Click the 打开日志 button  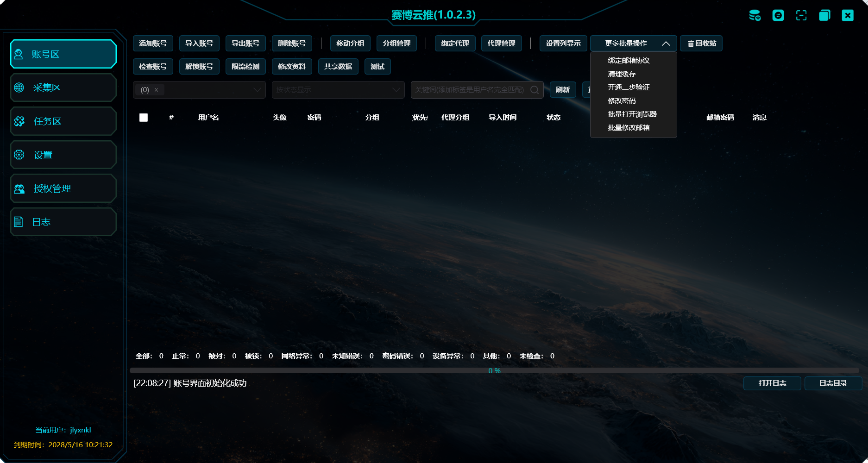tap(772, 383)
